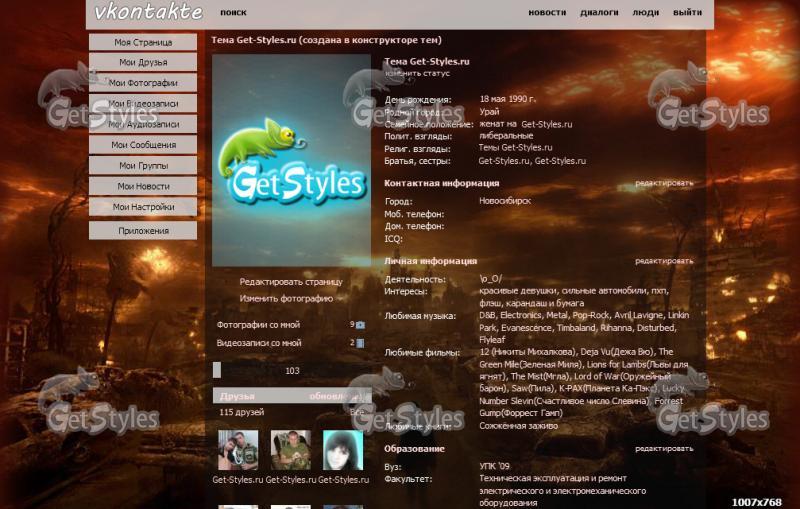Select Приложения in the left menu
The height and width of the screenshot is (509, 800).
click(x=143, y=231)
